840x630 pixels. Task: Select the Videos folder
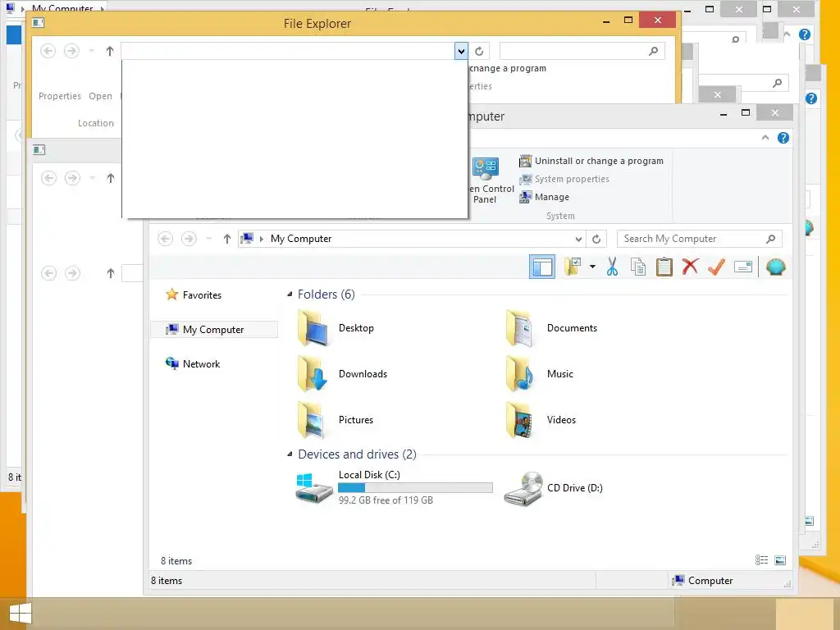(x=540, y=420)
